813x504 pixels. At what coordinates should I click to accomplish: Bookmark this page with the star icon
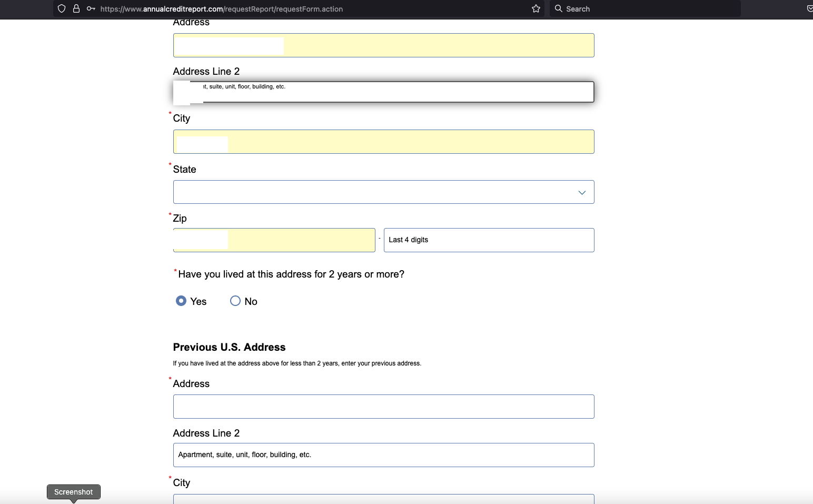click(536, 9)
